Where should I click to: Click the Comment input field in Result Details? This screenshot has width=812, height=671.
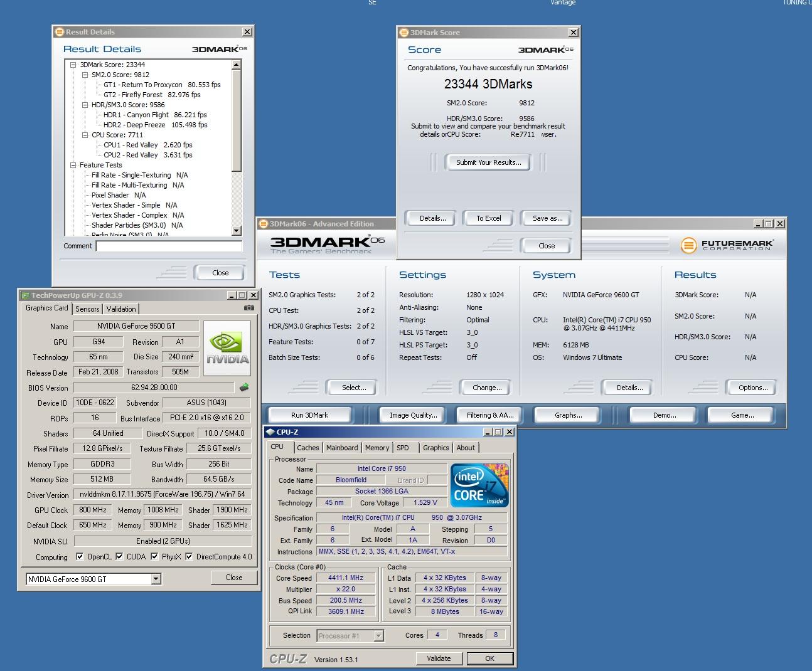point(169,246)
